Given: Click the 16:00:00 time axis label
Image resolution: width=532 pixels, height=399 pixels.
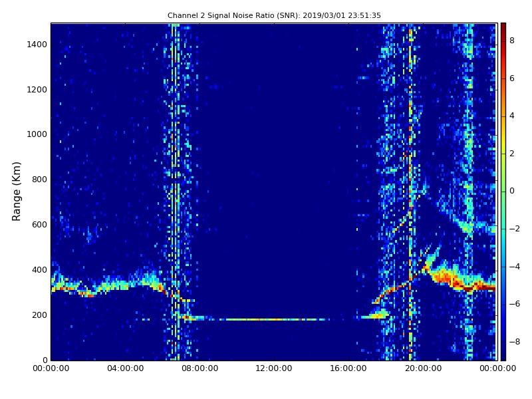Looking at the screenshot, I should pos(348,368).
